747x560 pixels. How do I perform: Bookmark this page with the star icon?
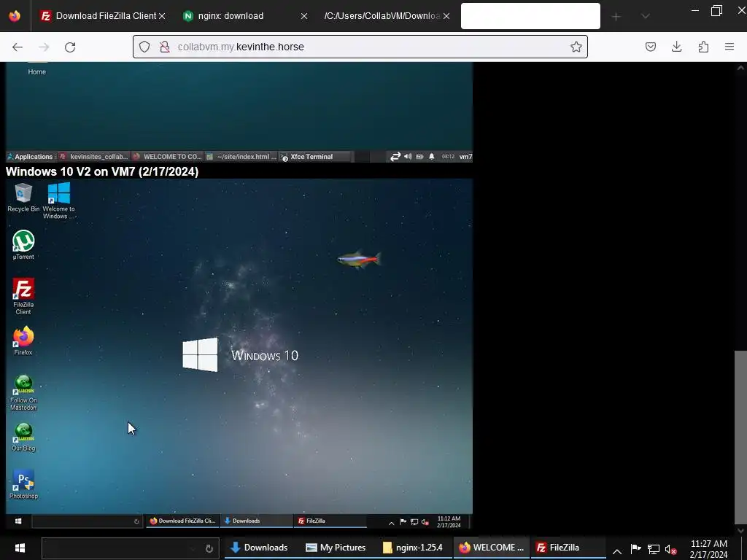576,47
